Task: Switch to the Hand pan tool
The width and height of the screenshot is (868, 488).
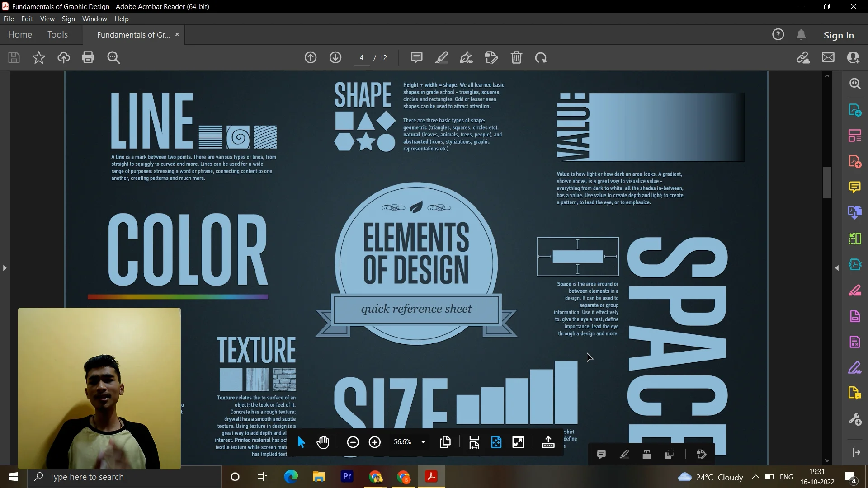Action: (x=323, y=442)
